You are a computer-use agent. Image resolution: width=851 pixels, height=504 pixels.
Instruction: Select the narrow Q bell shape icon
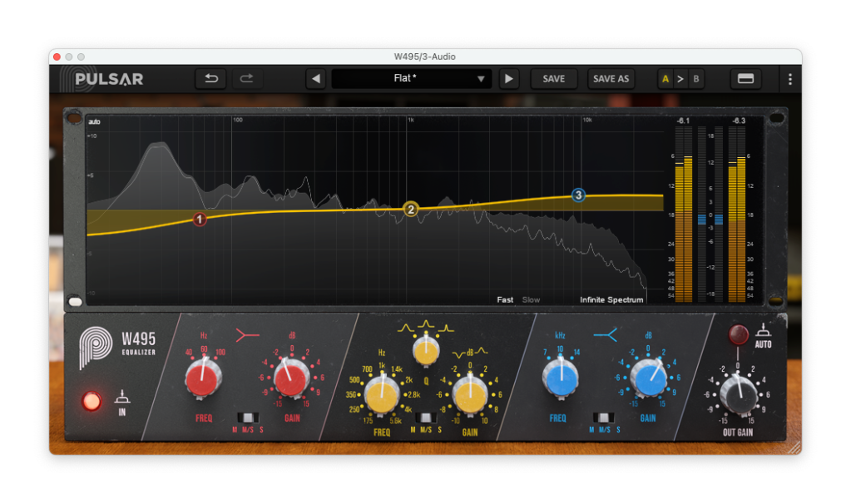click(x=446, y=329)
